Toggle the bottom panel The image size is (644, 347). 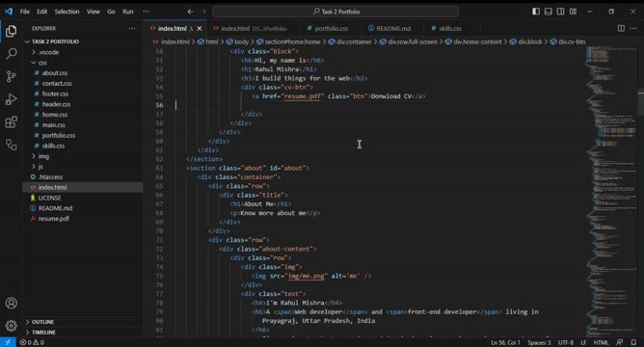(549, 12)
